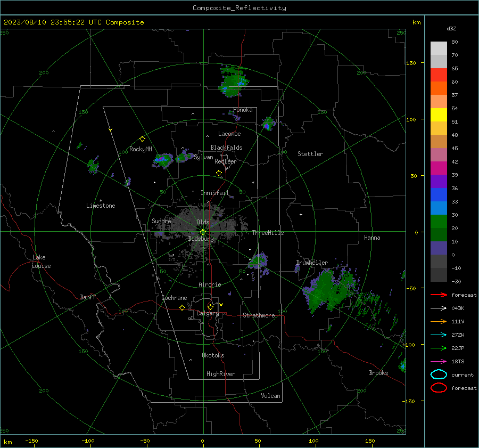The height and width of the screenshot is (448, 479).
Task: Click the white 04DK arrow icon
Action: click(439, 308)
